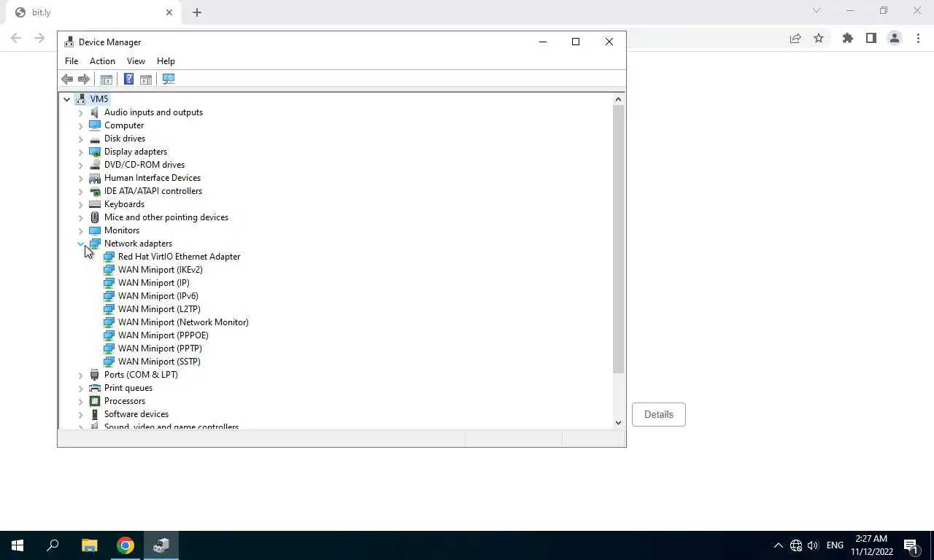Click the device tree vertical scrollbar thumb
Image resolution: width=934 pixels, height=560 pixels.
coord(618,239)
